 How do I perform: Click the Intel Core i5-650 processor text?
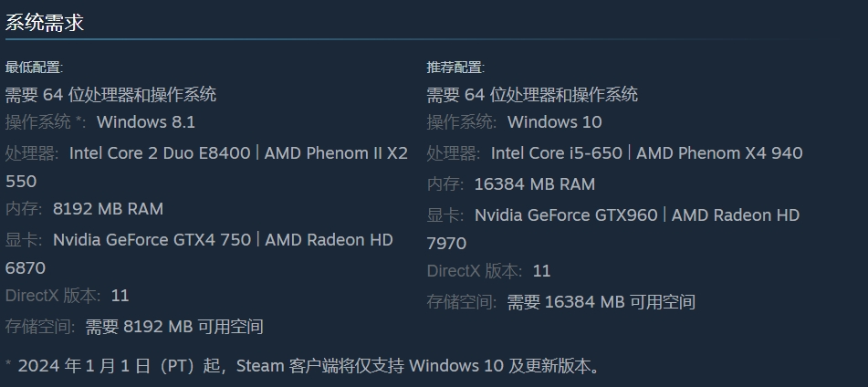pyautogui.click(x=556, y=153)
